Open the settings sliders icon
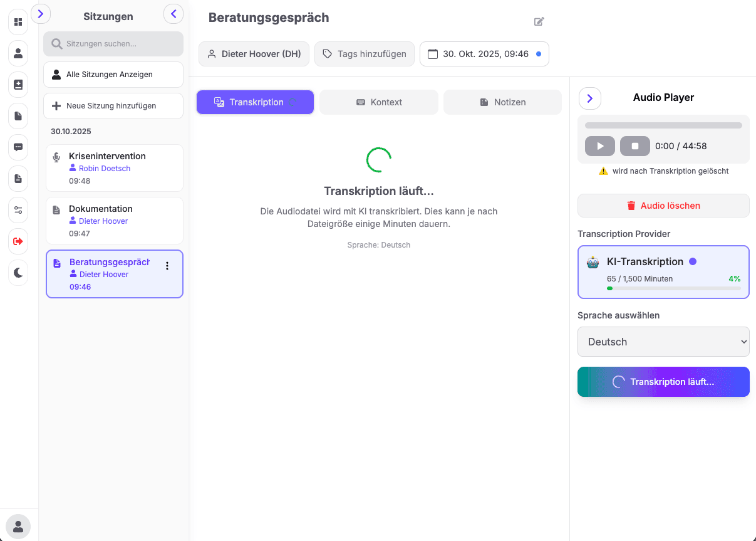756x541 pixels. [x=18, y=210]
